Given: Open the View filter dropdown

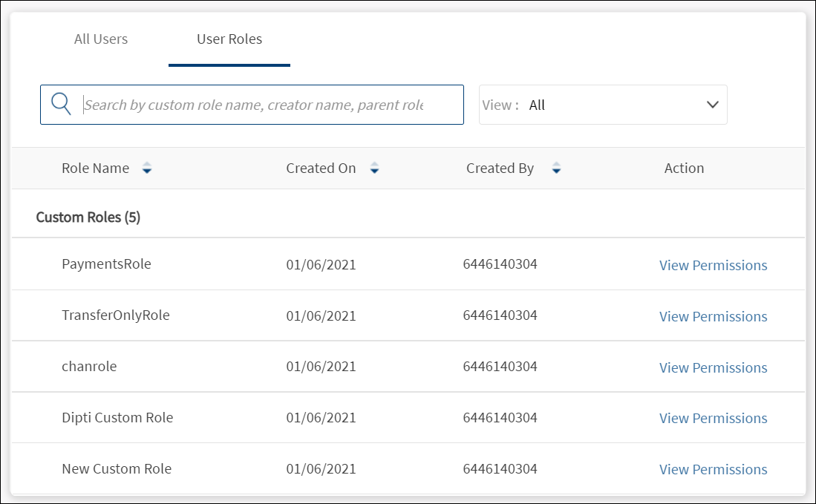Looking at the screenshot, I should tap(602, 105).
